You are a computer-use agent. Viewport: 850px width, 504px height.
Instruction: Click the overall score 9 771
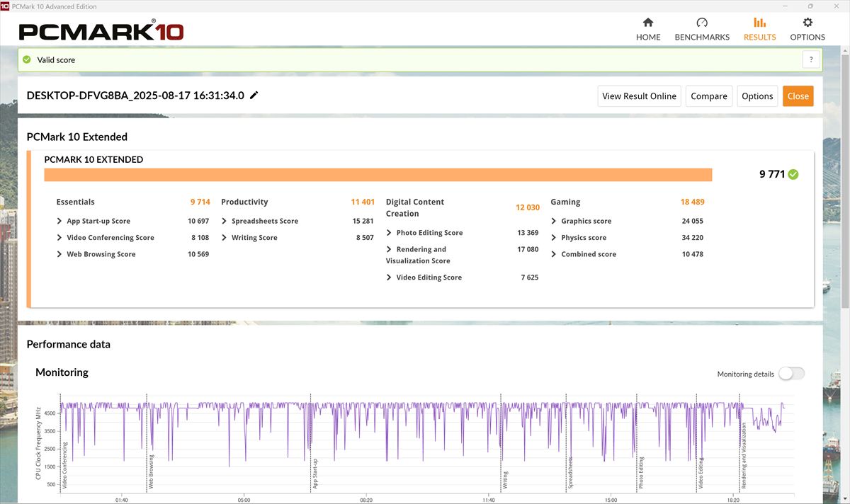(x=772, y=174)
